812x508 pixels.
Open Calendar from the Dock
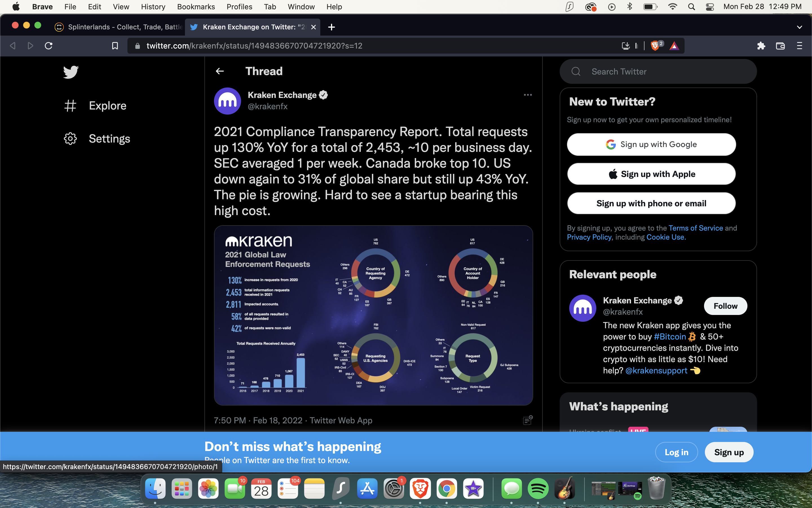pyautogui.click(x=261, y=489)
